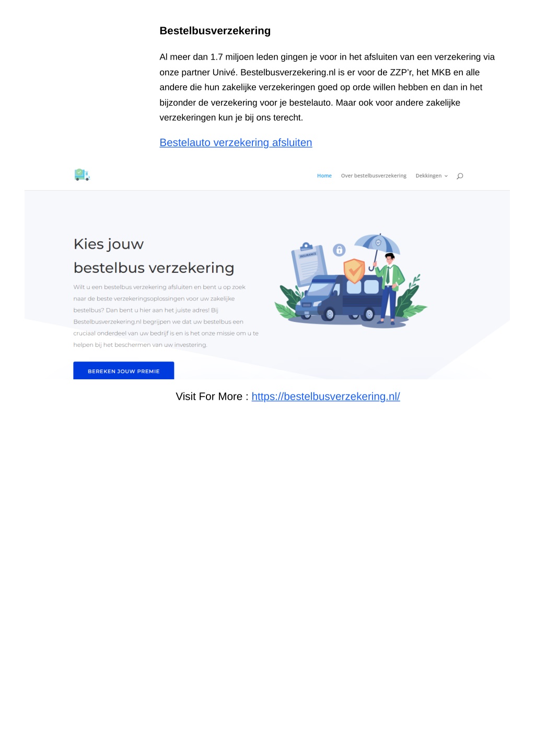Expand the Dekkingen chevron arrow
535x756 pixels.
pyautogui.click(x=446, y=176)
